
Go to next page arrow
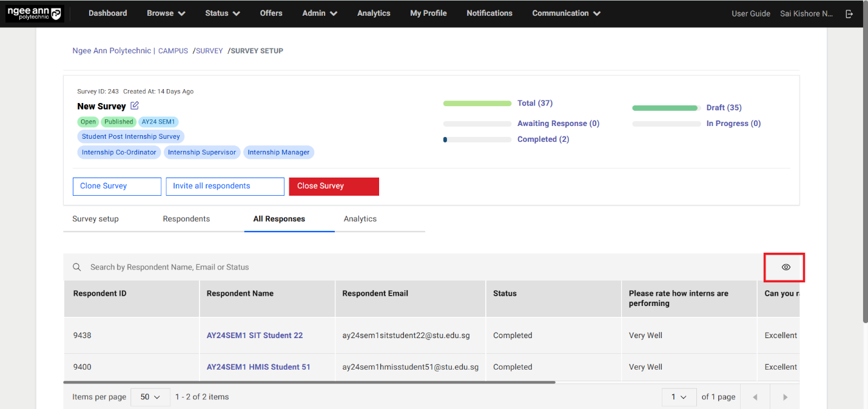(x=785, y=397)
